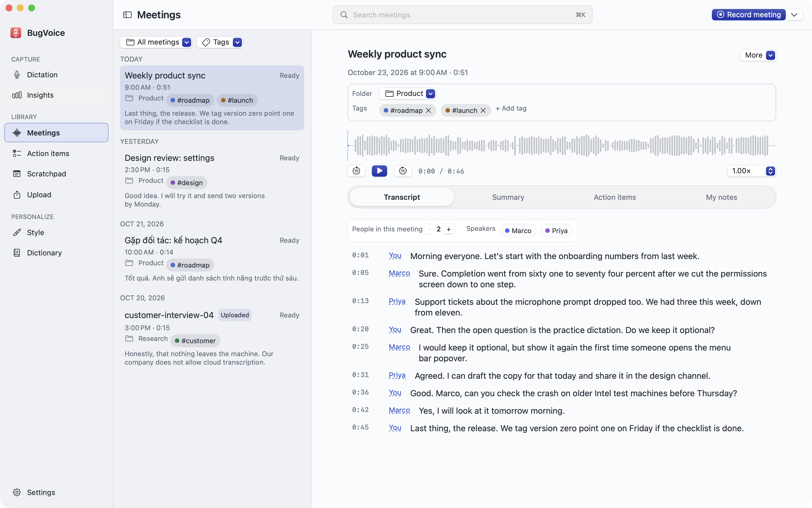Play the meeting recording
The width and height of the screenshot is (812, 508).
pyautogui.click(x=379, y=171)
